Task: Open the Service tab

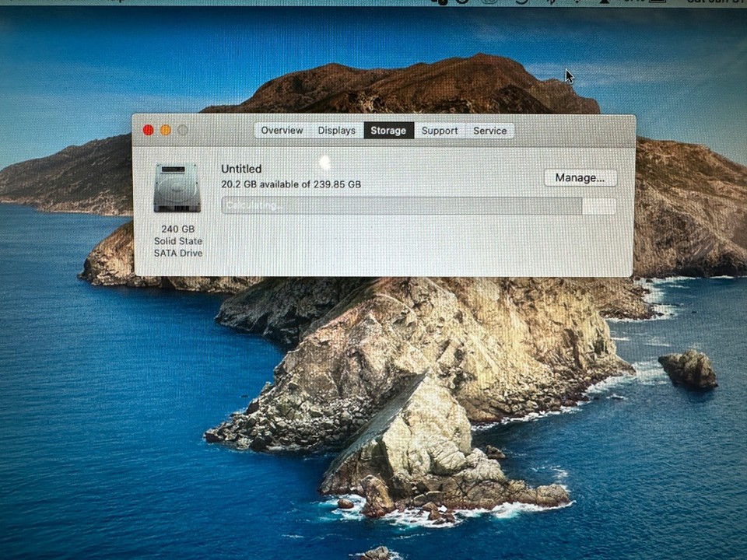Action: coord(489,131)
